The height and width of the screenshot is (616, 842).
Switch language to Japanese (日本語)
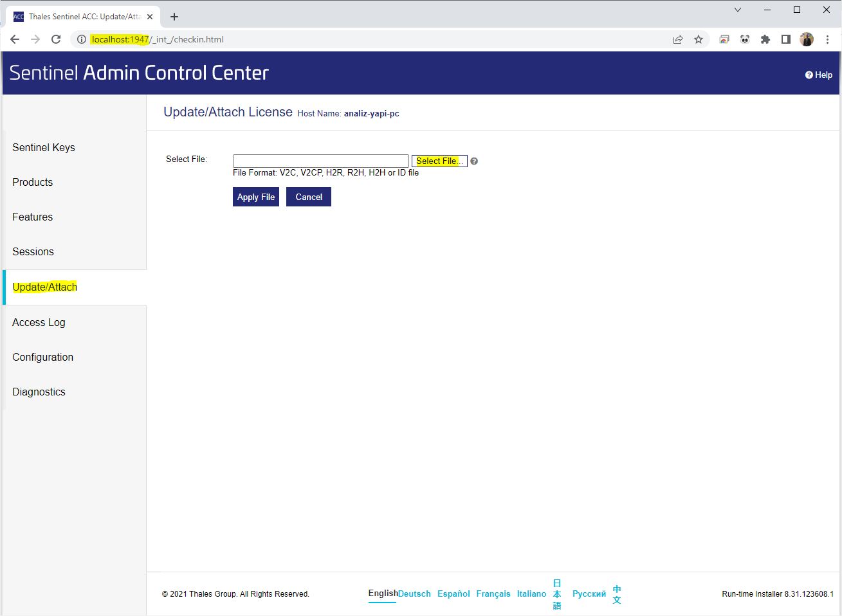click(x=557, y=594)
